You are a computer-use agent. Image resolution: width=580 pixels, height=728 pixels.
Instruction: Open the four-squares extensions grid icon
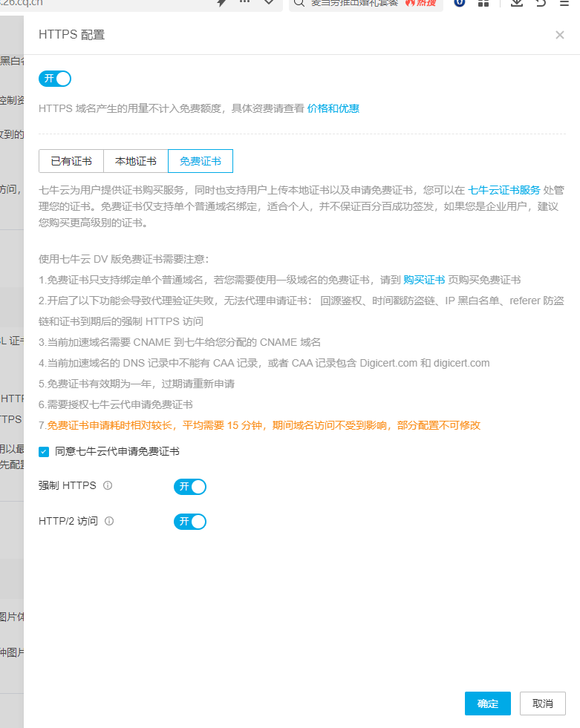click(x=483, y=3)
